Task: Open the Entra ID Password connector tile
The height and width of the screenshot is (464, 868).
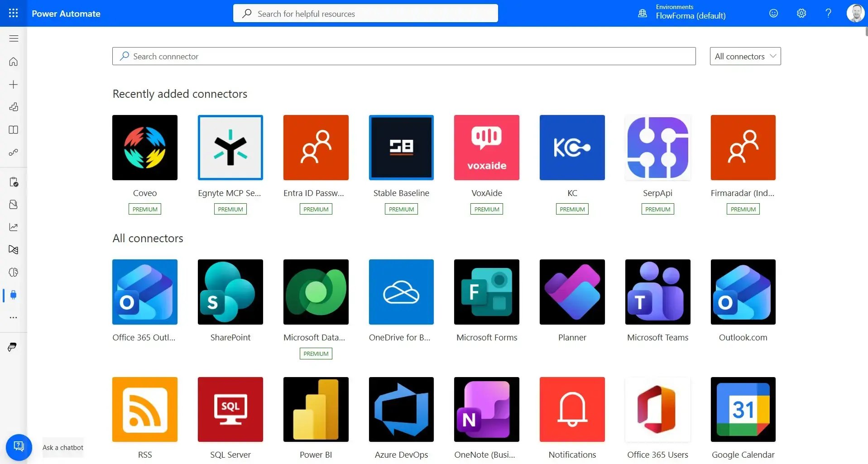Action: [x=316, y=148]
